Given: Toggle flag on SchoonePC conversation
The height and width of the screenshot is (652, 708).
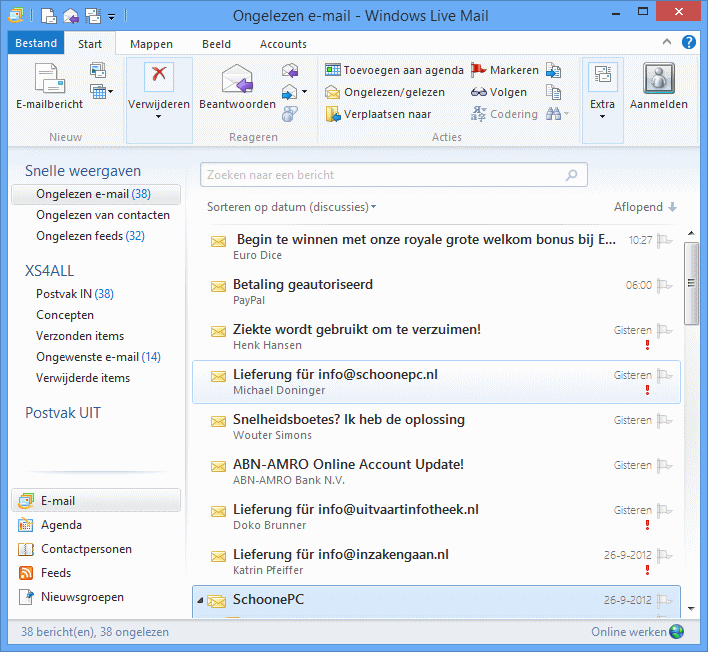Looking at the screenshot, I should [664, 600].
